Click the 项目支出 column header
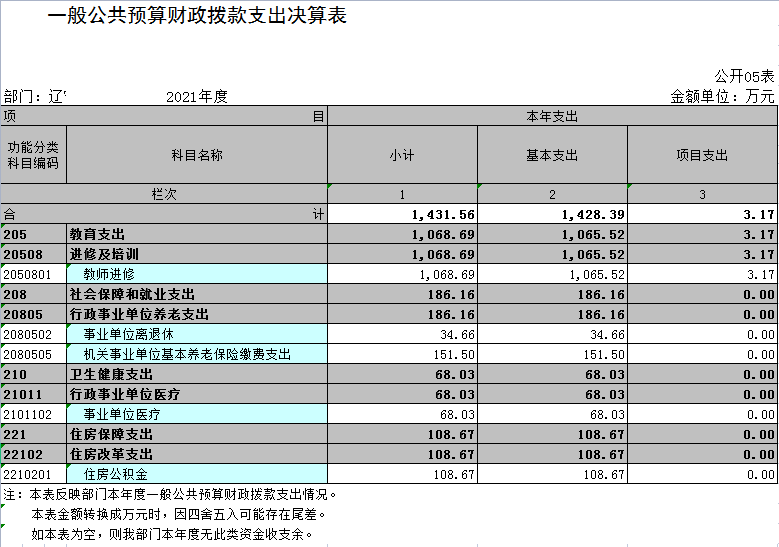The width and height of the screenshot is (779, 547). [x=702, y=155]
